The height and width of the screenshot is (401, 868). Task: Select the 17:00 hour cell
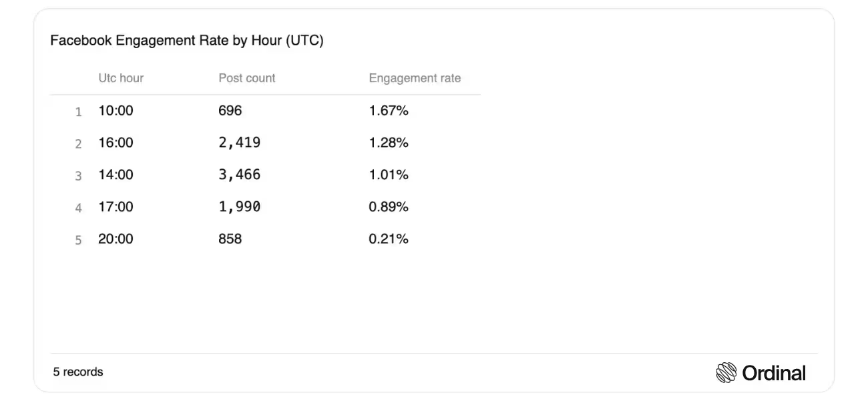pos(116,207)
